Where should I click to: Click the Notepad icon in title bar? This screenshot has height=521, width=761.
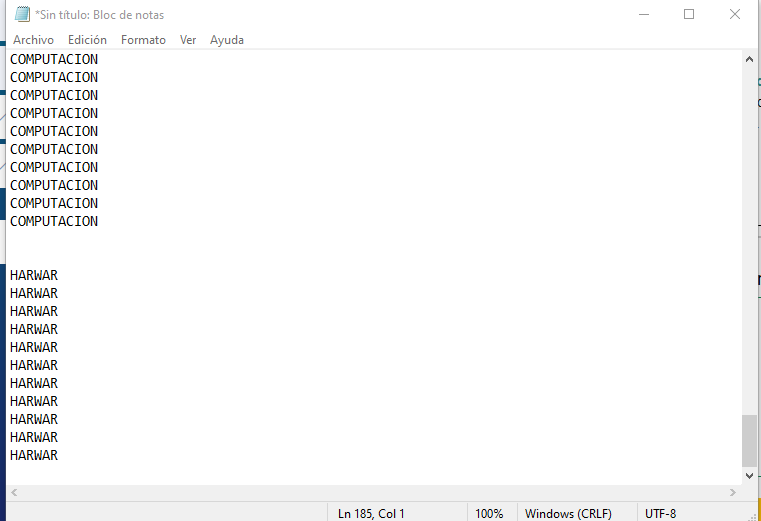[x=22, y=15]
